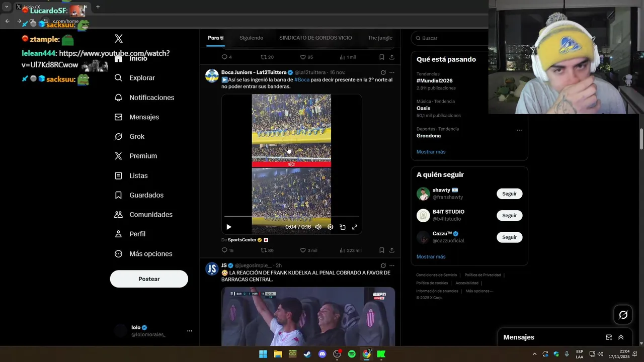Click Mostrar más under trends
The width and height of the screenshot is (644, 362).
[x=431, y=152]
